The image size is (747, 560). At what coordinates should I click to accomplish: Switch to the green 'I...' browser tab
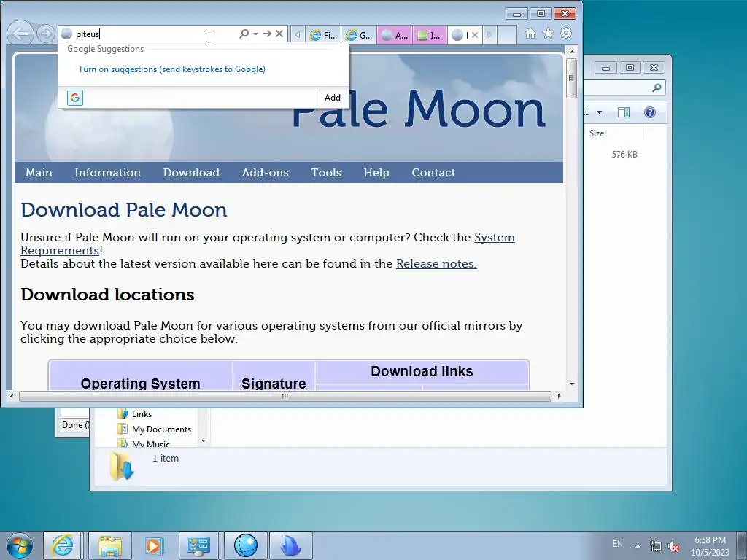click(430, 35)
